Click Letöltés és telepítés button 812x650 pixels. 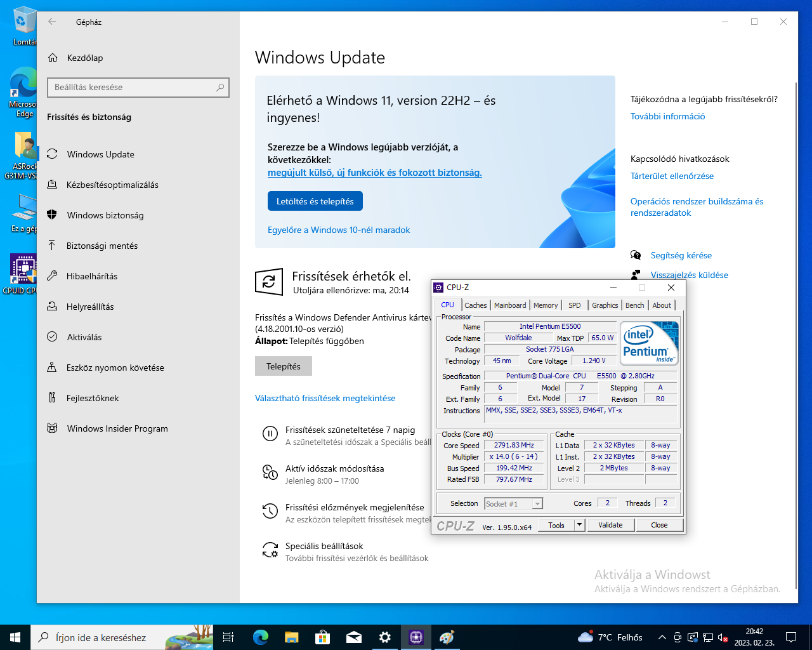point(315,201)
